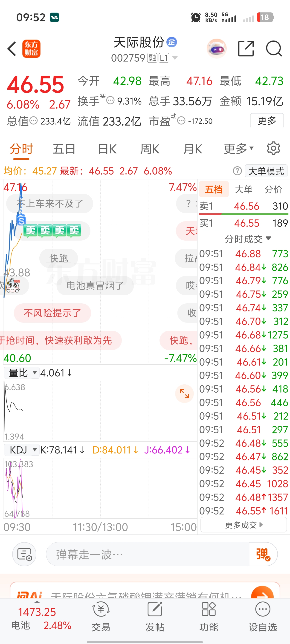This screenshot has width=290, height=644.
Task: Tap the 买1 46.55 order row
Action: (244, 223)
